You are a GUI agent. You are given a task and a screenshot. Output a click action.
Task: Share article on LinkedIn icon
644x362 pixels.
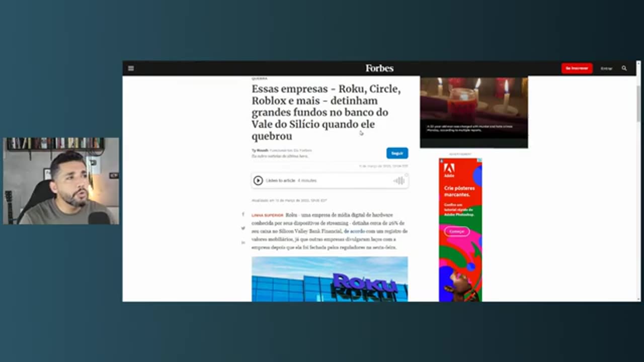(x=243, y=242)
